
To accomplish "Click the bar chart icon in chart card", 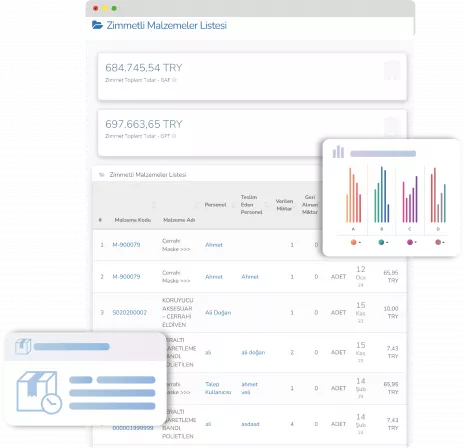I will (x=338, y=152).
